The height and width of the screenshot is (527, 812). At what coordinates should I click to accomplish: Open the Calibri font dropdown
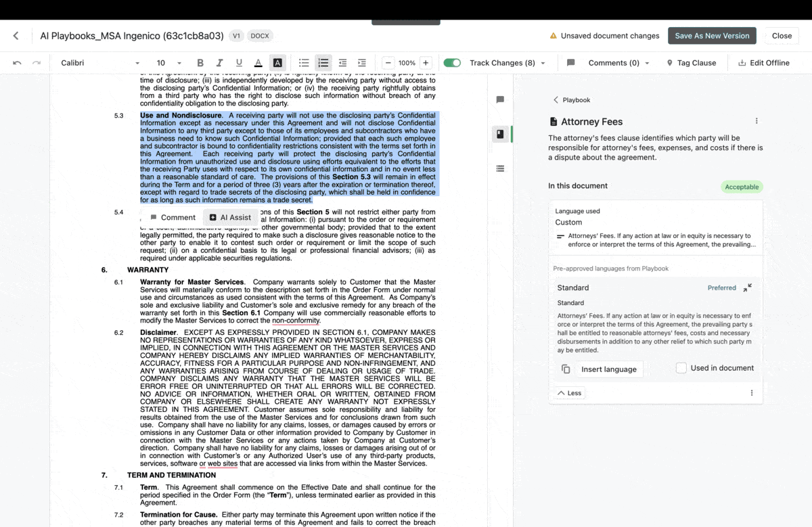100,63
